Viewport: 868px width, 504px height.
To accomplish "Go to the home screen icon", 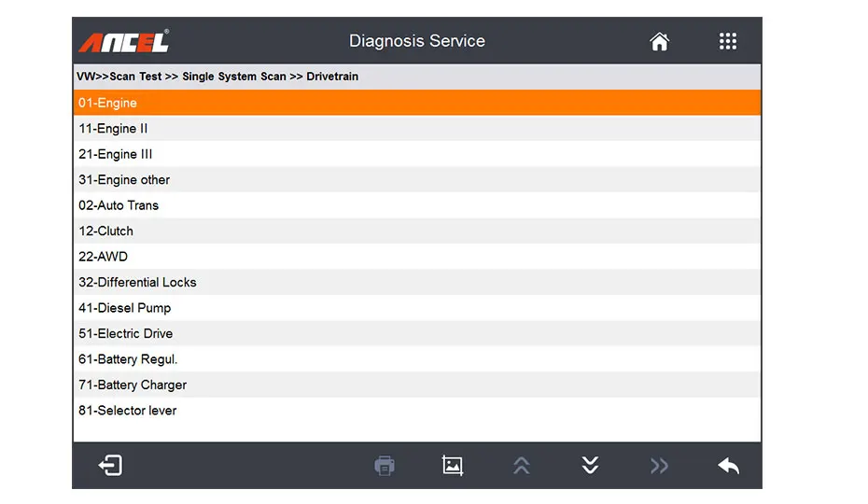I will [660, 41].
